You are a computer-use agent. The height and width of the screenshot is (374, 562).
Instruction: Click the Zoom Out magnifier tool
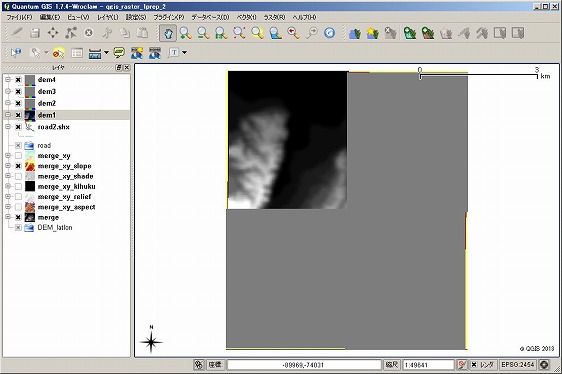pos(203,33)
